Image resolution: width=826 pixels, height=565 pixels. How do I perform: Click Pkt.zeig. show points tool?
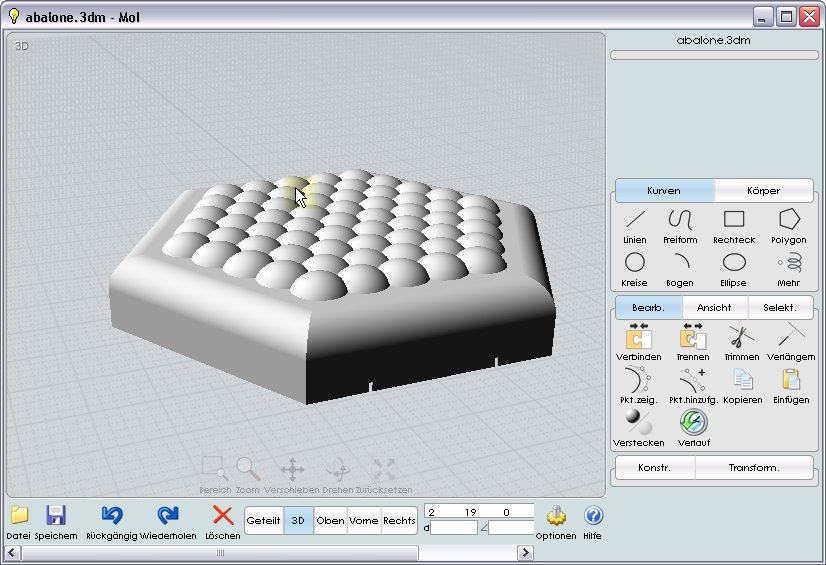[638, 386]
